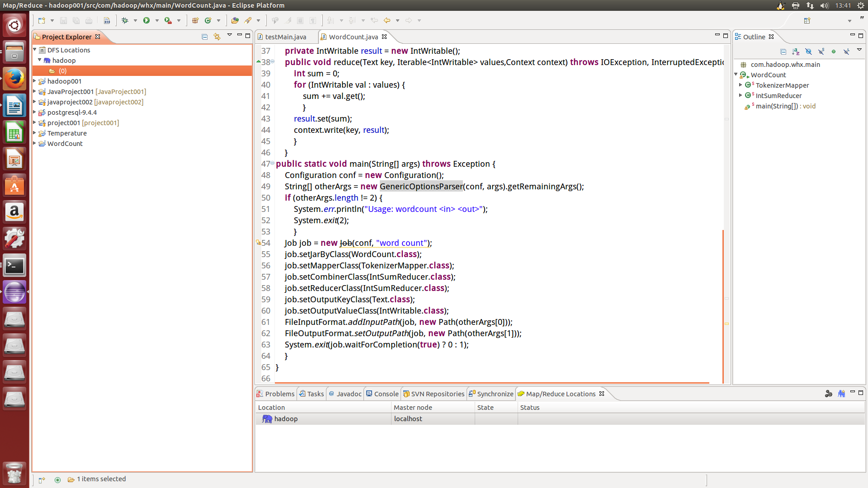Go back with yellow Back arrow
This screenshot has width=868, height=488.
[387, 20]
